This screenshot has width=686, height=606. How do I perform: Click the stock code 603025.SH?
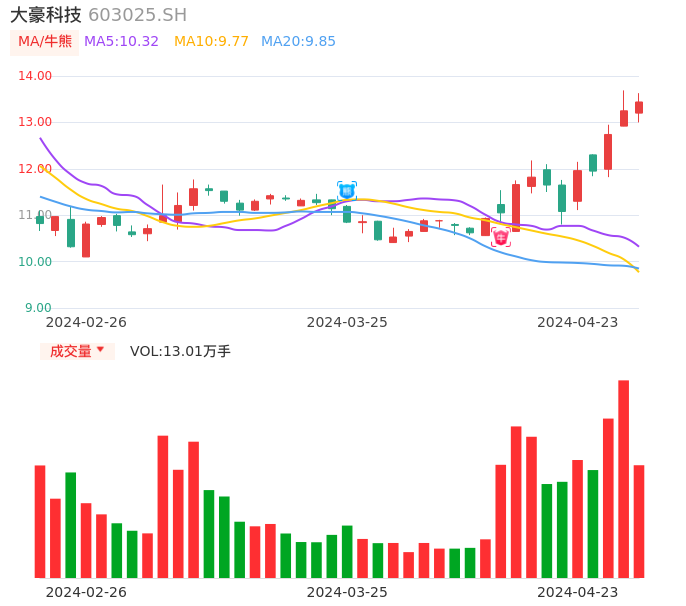coord(137,15)
